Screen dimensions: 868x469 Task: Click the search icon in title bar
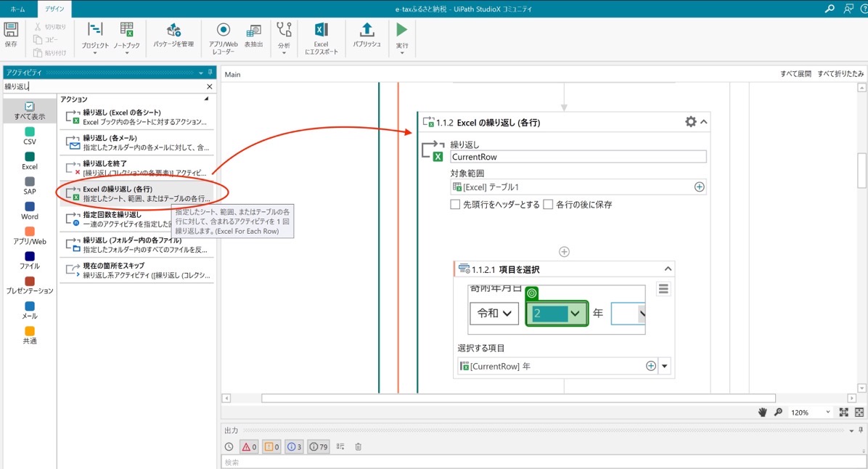(x=830, y=9)
